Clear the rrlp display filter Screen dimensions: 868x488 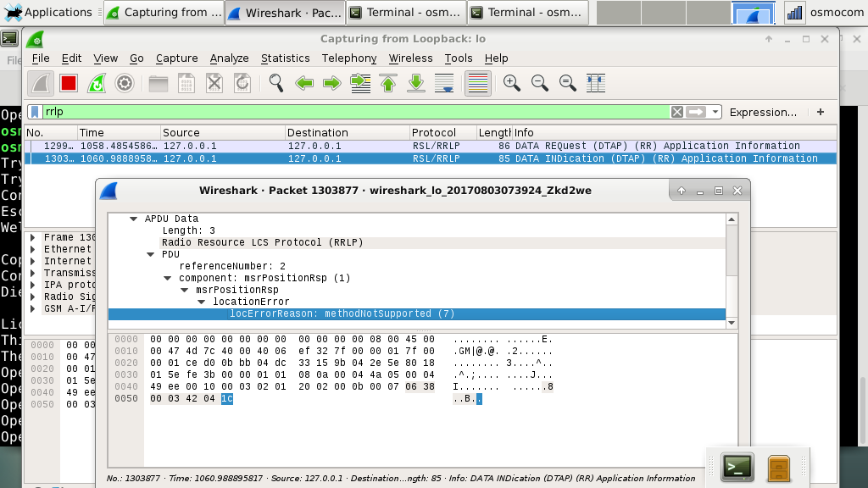coord(676,112)
